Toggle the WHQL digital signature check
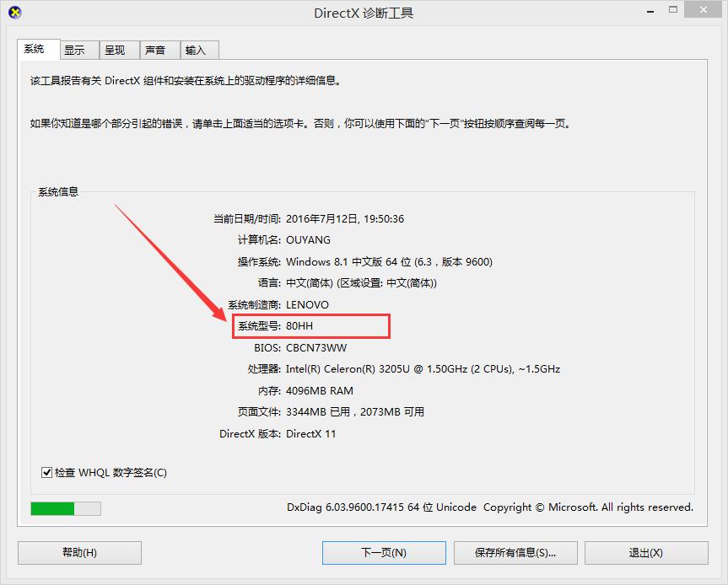The height and width of the screenshot is (585, 728). (x=47, y=472)
